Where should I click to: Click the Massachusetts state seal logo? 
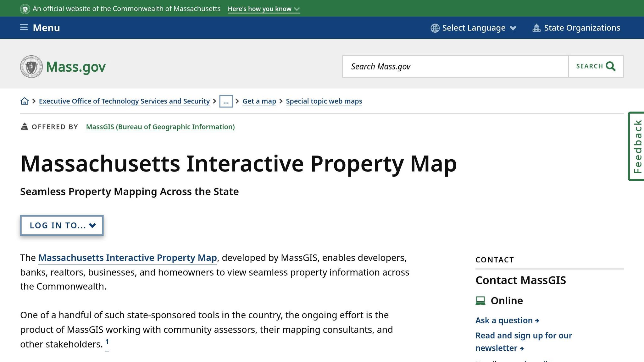point(31,67)
